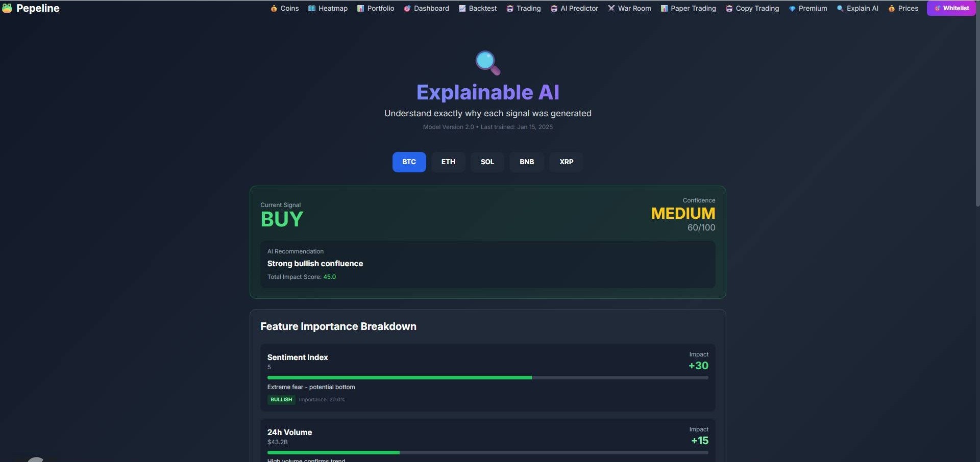Click the BULLISH badge under Sentiment Index
This screenshot has height=462, width=980.
(x=281, y=400)
